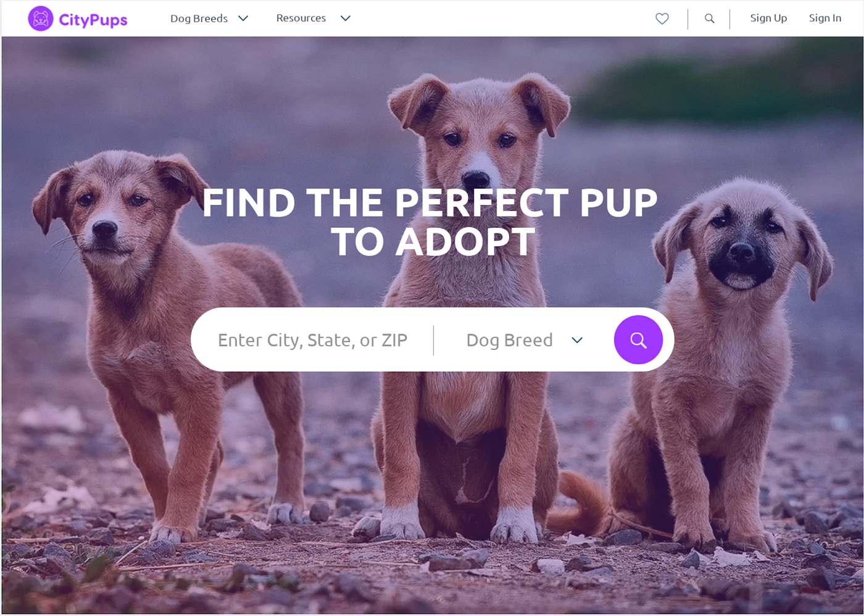Image resolution: width=864 pixels, height=616 pixels.
Task: Focus the Enter City, State, or ZIP field
Action: click(x=312, y=340)
